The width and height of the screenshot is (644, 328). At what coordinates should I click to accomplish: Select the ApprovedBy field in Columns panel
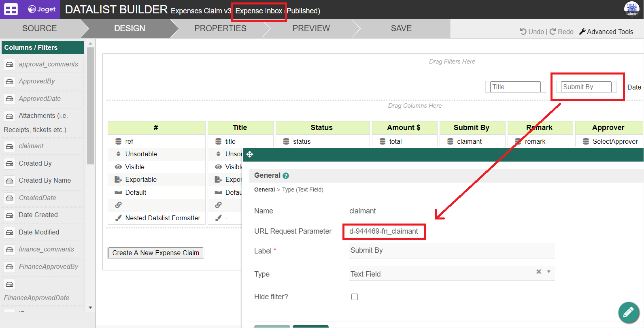43,81
